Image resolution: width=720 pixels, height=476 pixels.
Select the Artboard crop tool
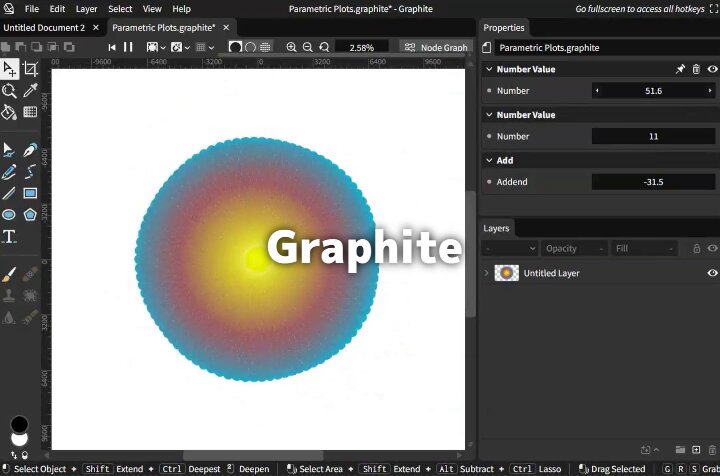pos(30,69)
